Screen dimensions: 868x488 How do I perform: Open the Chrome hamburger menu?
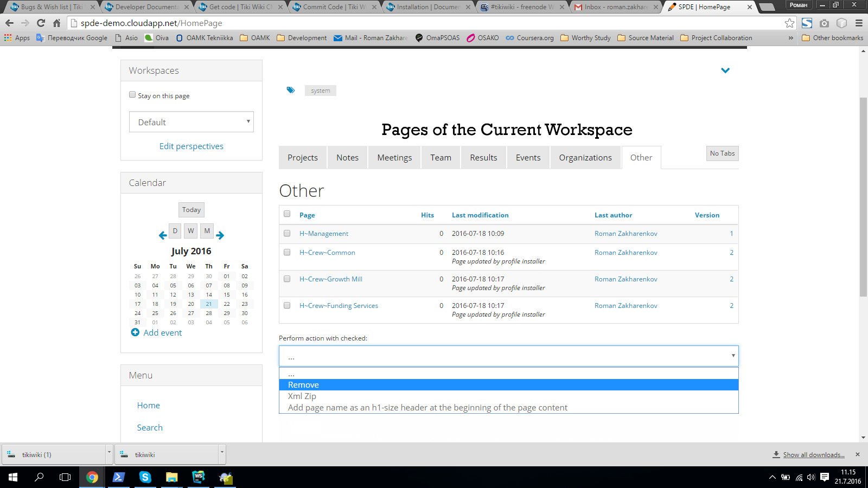[859, 23]
